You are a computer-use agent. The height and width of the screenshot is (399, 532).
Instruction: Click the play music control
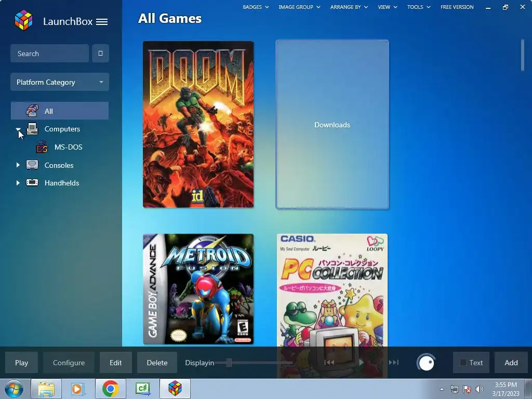click(x=361, y=362)
